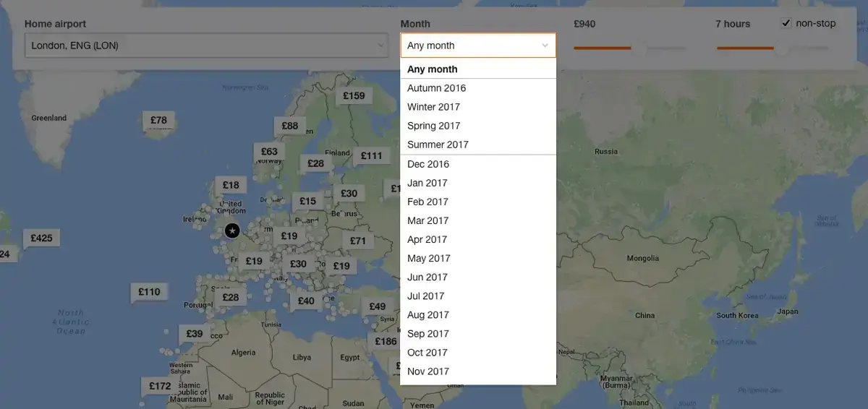Click the £186 price tag near Egypt

[386, 341]
